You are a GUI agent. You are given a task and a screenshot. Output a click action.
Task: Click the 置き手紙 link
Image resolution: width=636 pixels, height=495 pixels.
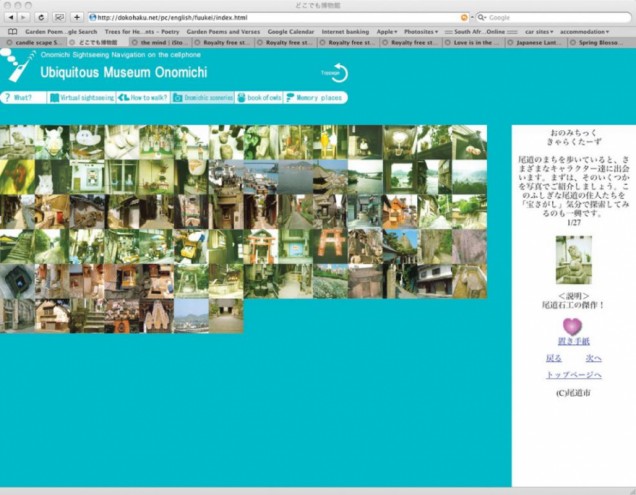(x=574, y=341)
